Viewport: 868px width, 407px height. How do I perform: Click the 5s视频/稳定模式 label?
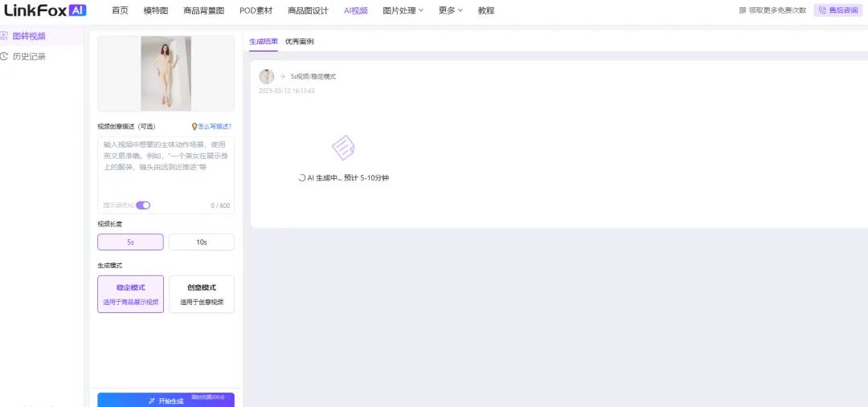point(313,77)
